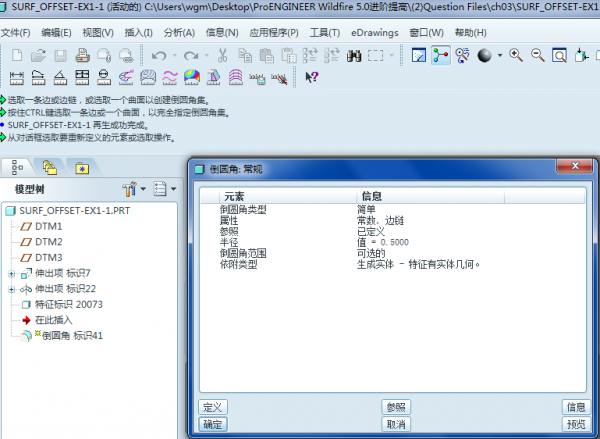This screenshot has width=600, height=439.
Task: Click the Distance measure icon
Action: point(16,78)
